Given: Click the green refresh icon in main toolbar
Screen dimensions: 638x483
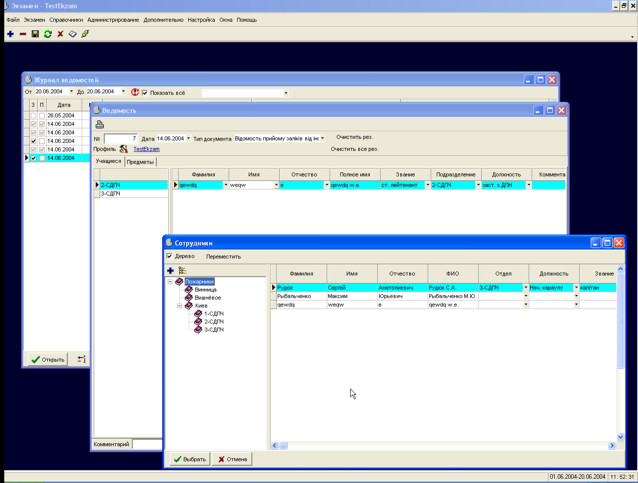Looking at the screenshot, I should click(x=47, y=34).
